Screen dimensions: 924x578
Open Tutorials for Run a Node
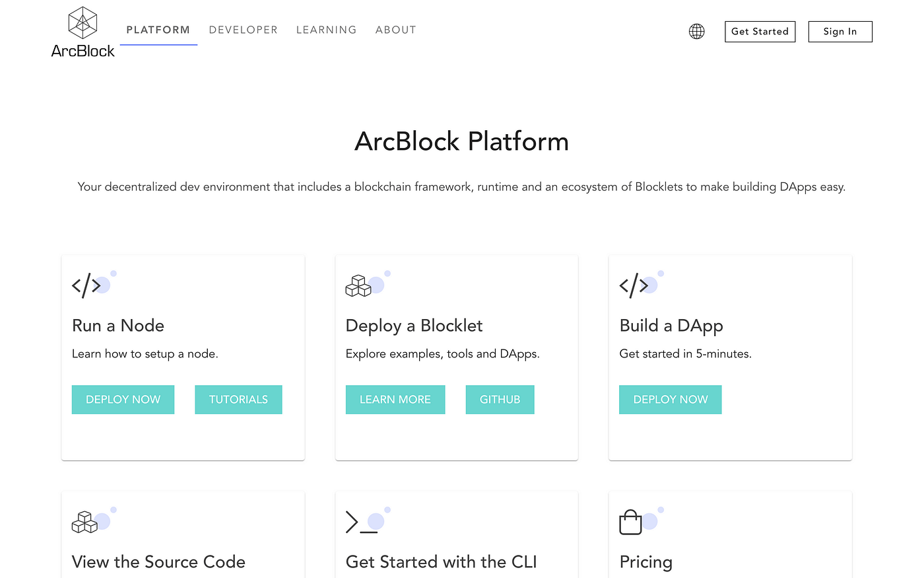[238, 399]
